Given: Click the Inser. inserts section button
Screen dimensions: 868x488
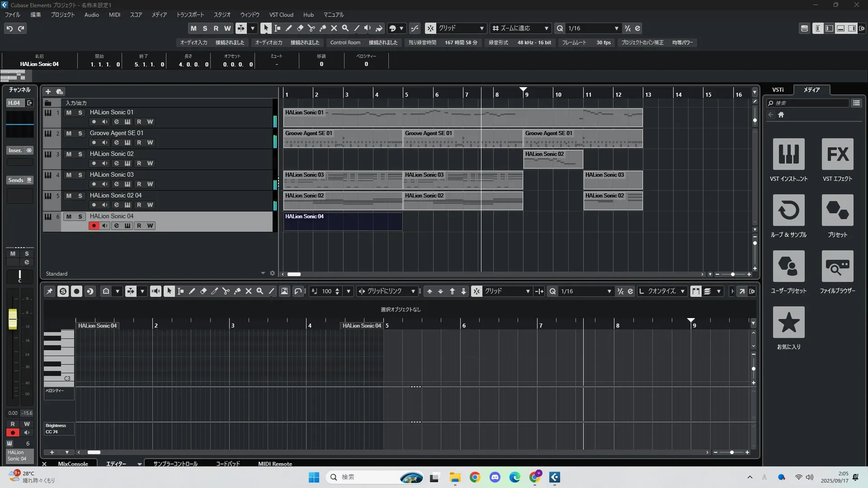Looking at the screenshot, I should pos(15,150).
